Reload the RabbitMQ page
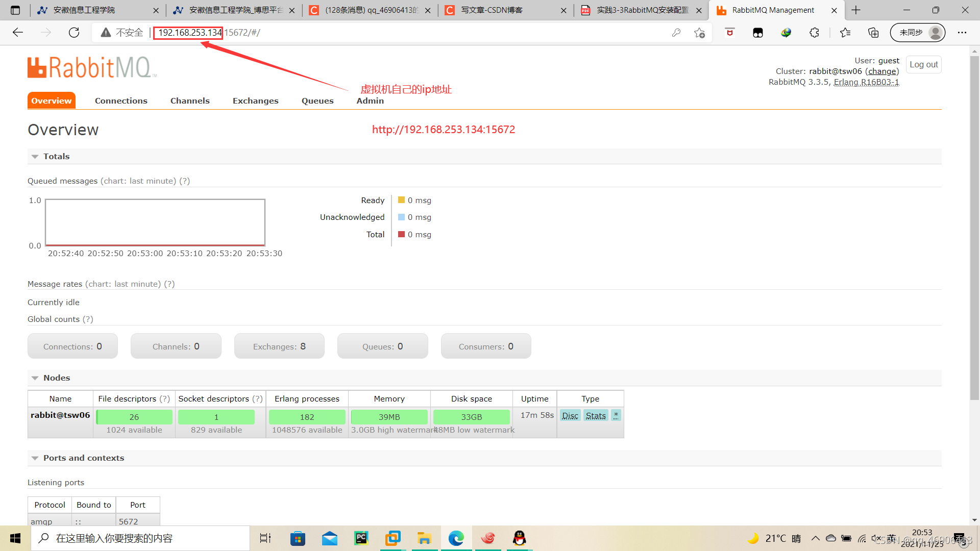Viewport: 980px width, 551px height. click(x=74, y=33)
